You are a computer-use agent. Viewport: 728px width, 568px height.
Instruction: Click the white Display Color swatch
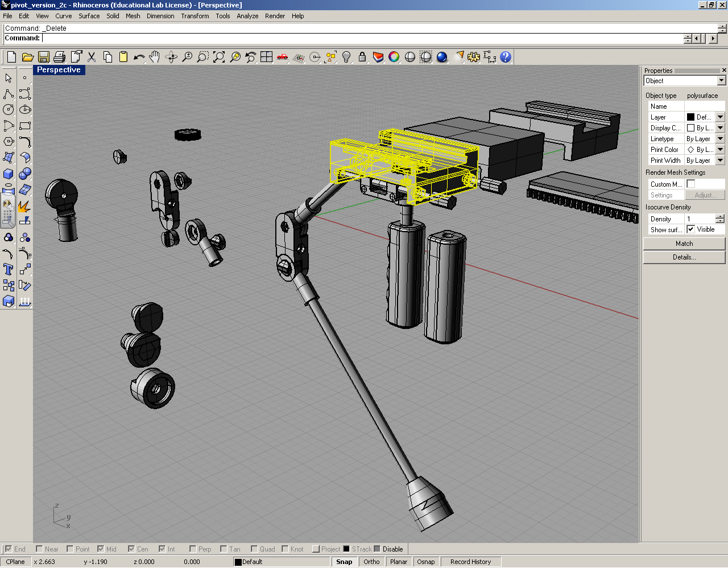690,128
